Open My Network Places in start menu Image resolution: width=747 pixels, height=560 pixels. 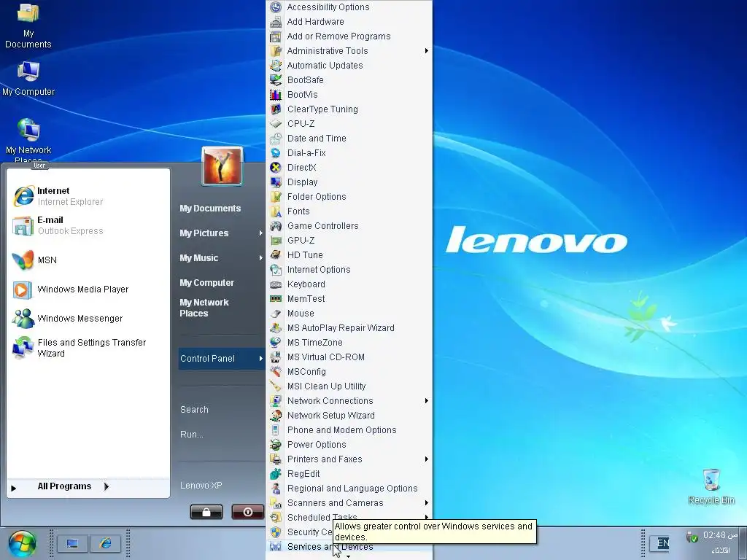tap(204, 308)
